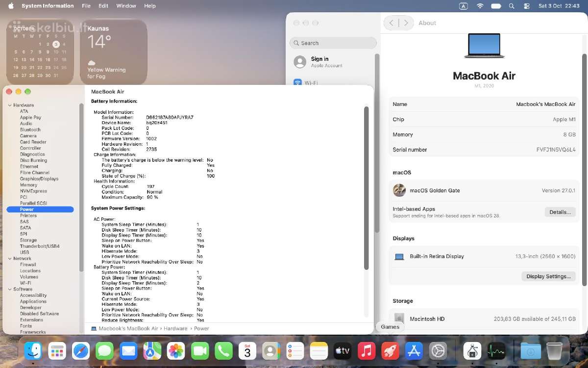The width and height of the screenshot is (588, 368).
Task: Click the Wi-Fi status menu bar icon
Action: coord(480,6)
